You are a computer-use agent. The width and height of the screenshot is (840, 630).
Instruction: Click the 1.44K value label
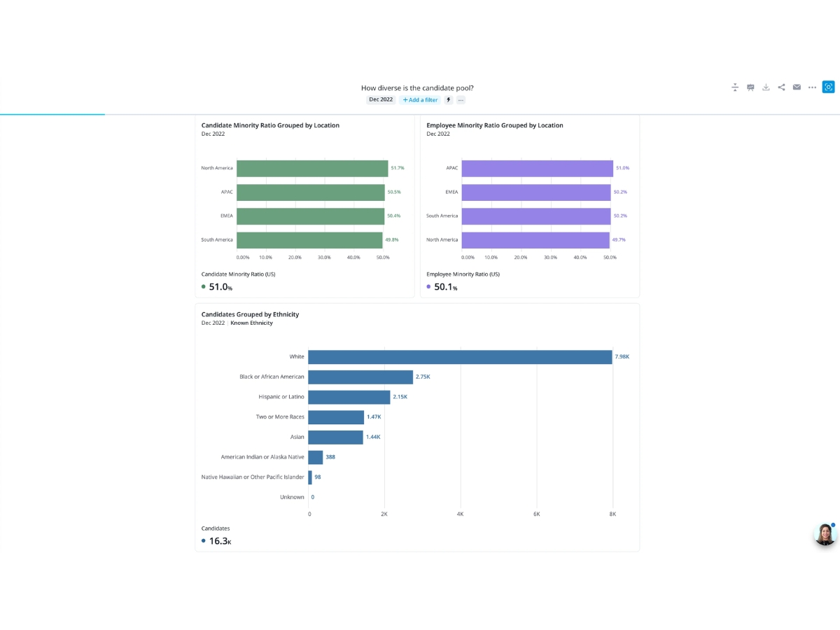tap(373, 437)
